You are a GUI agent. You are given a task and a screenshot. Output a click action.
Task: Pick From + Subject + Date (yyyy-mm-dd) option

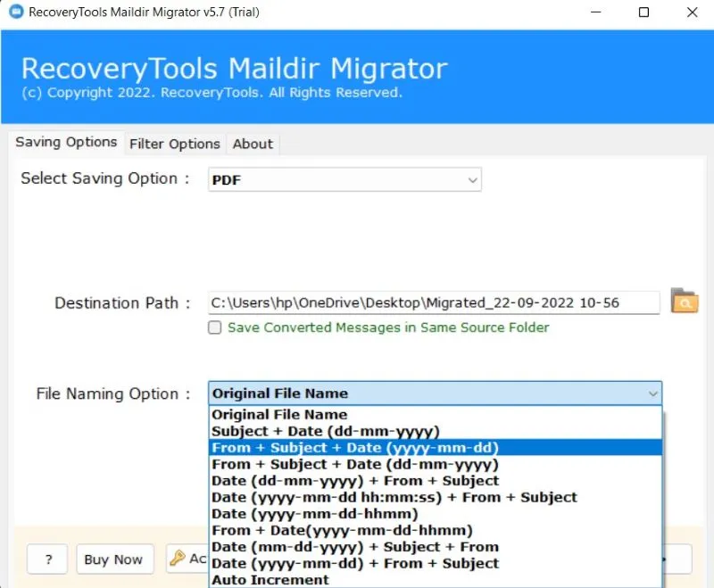click(x=354, y=447)
